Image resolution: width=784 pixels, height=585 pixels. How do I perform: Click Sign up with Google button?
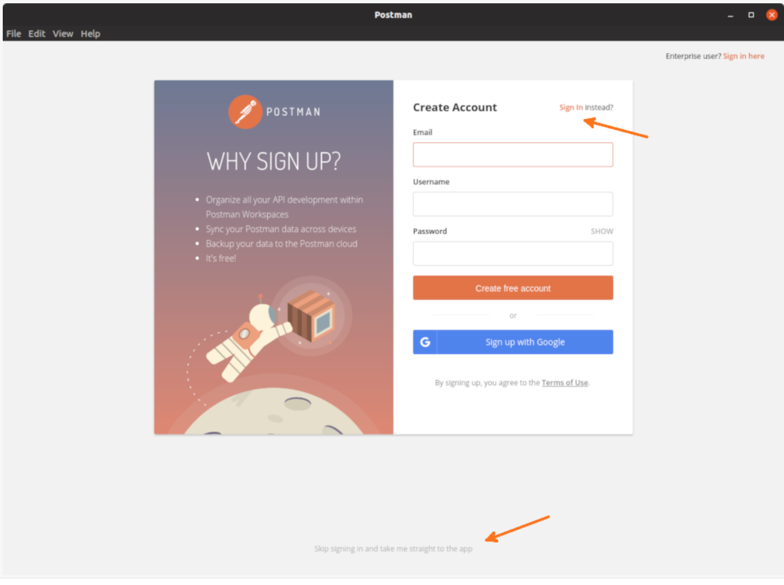(512, 342)
